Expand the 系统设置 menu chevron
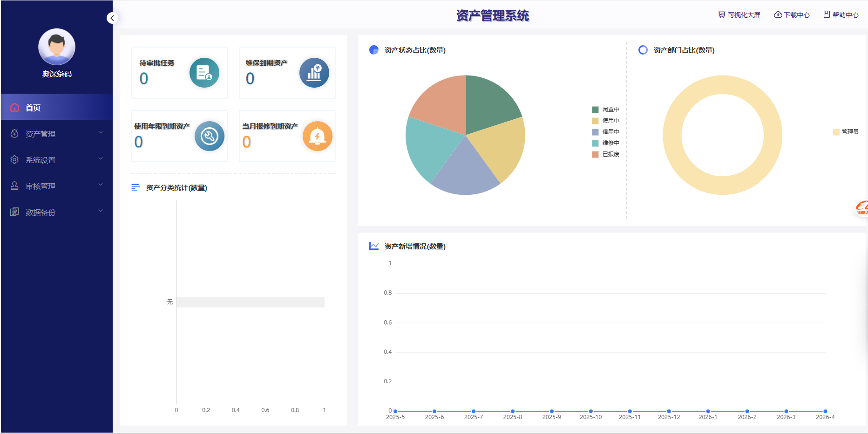Viewport: 868px width, 434px height. pyautogui.click(x=101, y=159)
